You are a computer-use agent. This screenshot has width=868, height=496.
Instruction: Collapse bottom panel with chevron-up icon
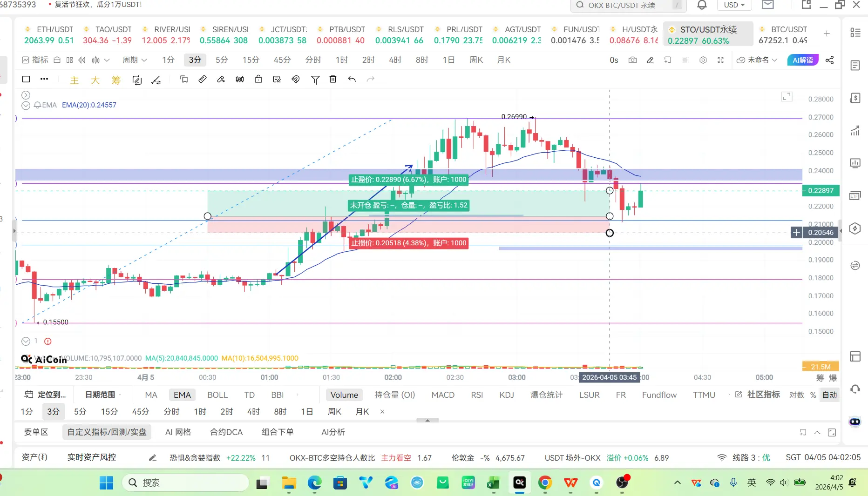(x=817, y=433)
